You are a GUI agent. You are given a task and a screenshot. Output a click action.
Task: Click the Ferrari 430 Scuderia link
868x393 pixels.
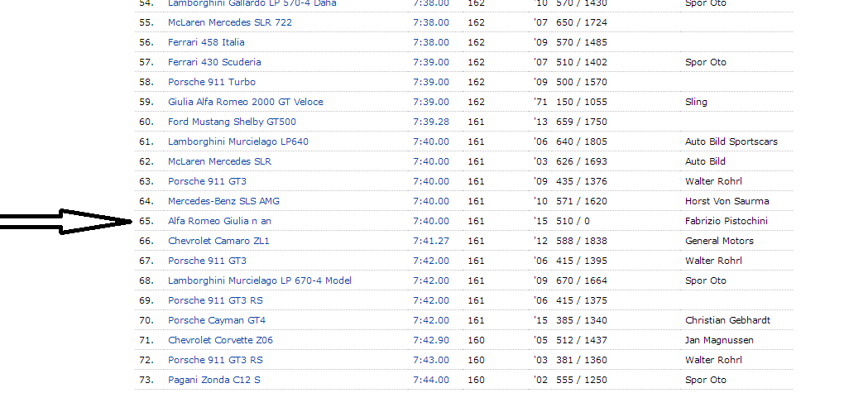coord(214,63)
